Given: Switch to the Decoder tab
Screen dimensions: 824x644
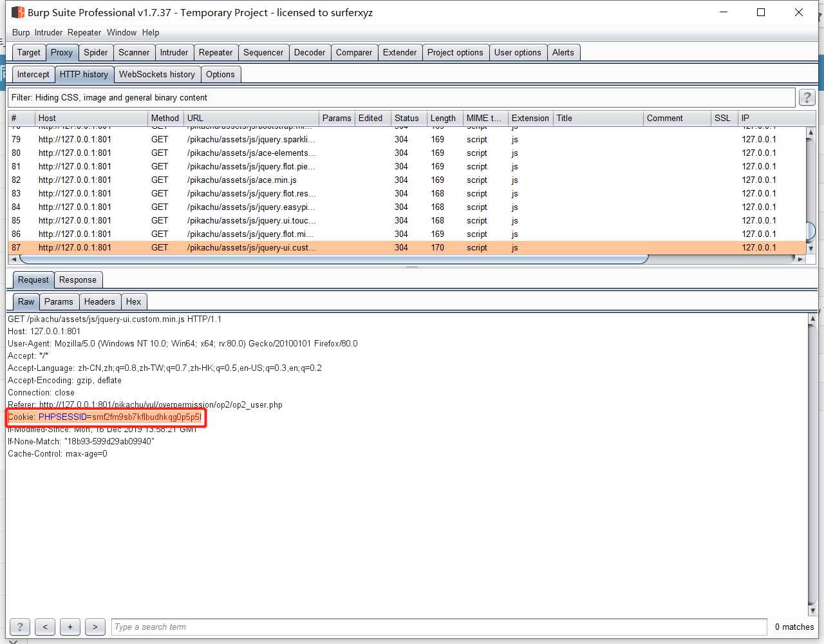Looking at the screenshot, I should point(310,52).
